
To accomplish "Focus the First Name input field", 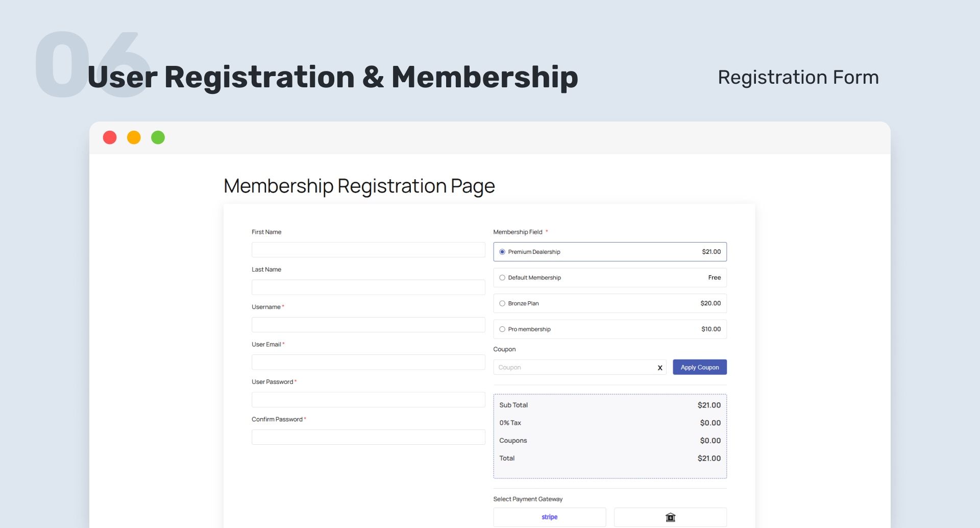I will [x=368, y=250].
